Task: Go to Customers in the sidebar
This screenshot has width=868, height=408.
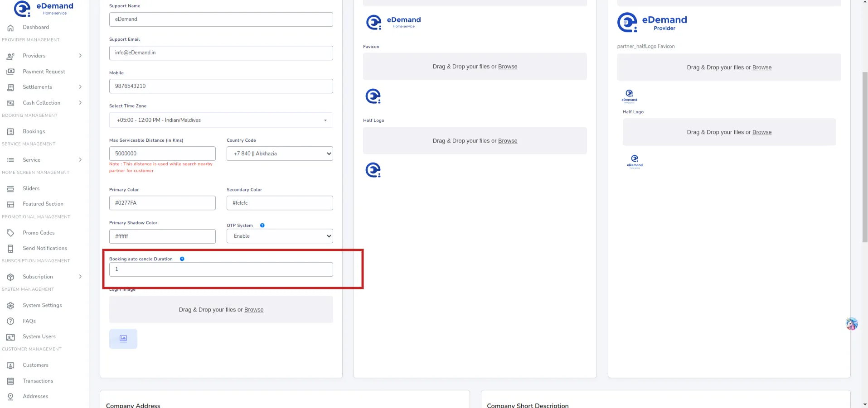Action: [35, 365]
